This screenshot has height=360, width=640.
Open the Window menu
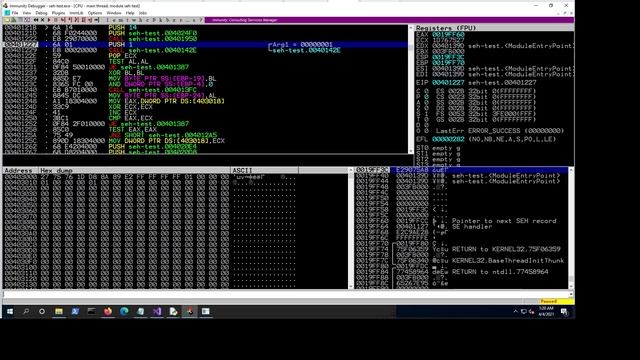point(114,13)
